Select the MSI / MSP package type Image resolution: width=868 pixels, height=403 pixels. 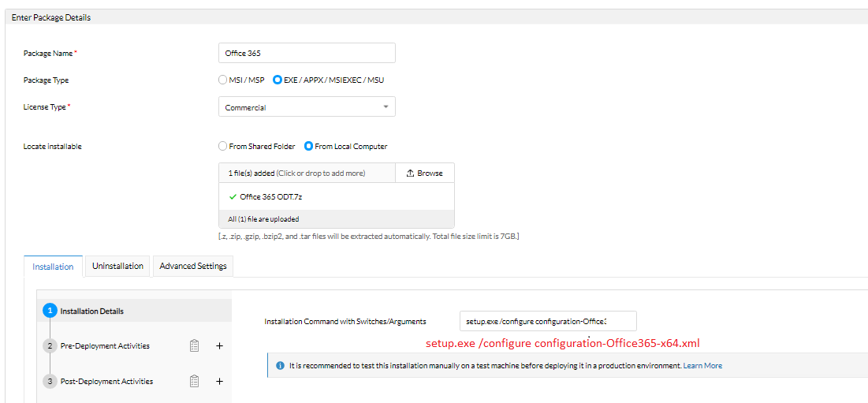tap(222, 80)
